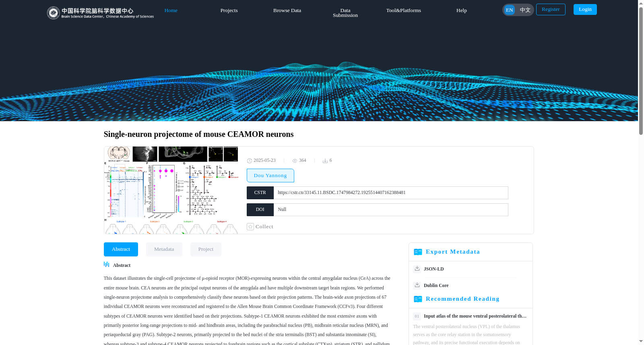Click the Dublin Core download icon
This screenshot has width=644, height=345.
coord(417,285)
